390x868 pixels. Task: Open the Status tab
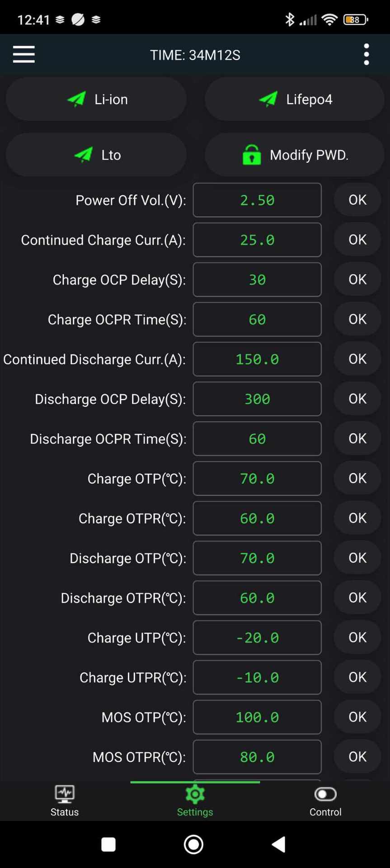point(65,801)
